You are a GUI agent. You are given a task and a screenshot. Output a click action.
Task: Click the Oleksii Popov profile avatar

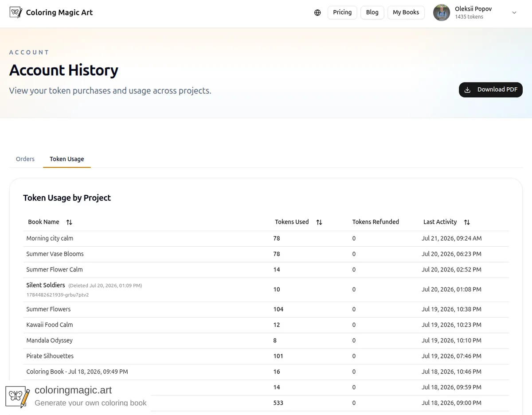tap(442, 12)
